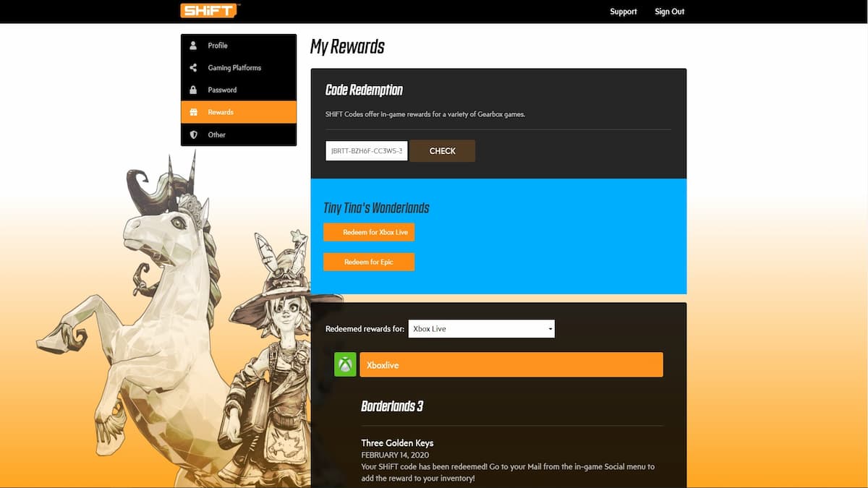Screen dimensions: 868x488
Task: Click the Gaming Platforms share icon
Action: (x=193, y=68)
